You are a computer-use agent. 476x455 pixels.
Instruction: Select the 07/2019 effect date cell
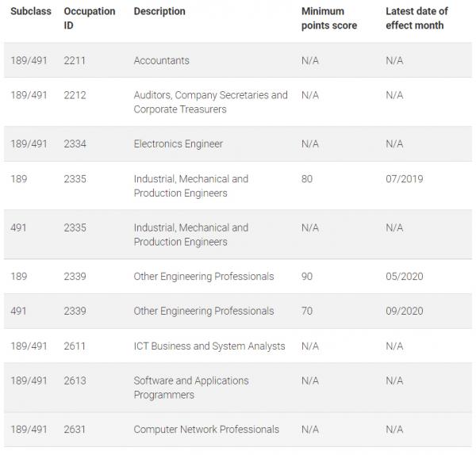coord(405,179)
